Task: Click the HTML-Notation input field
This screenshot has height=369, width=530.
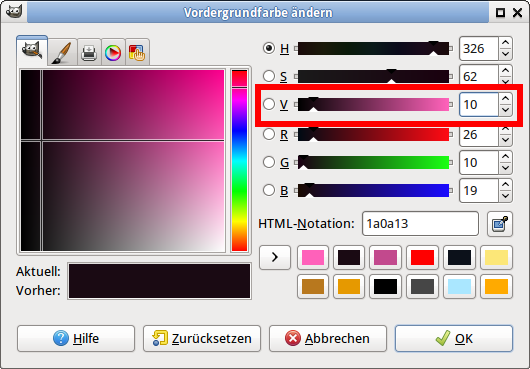Action: point(420,224)
